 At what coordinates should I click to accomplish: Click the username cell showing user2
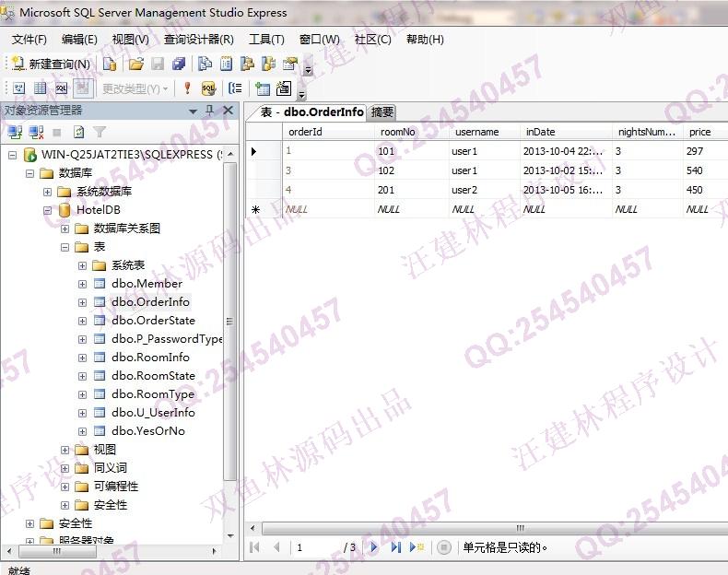[484, 190]
